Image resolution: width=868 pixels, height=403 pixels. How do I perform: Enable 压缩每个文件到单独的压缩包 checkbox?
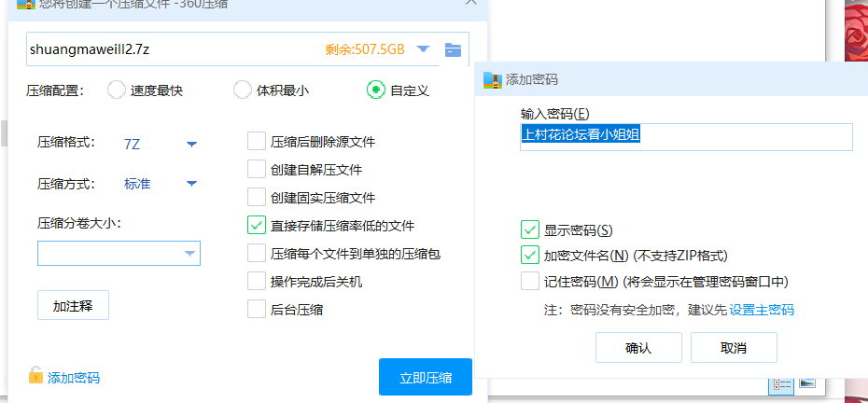click(x=257, y=254)
